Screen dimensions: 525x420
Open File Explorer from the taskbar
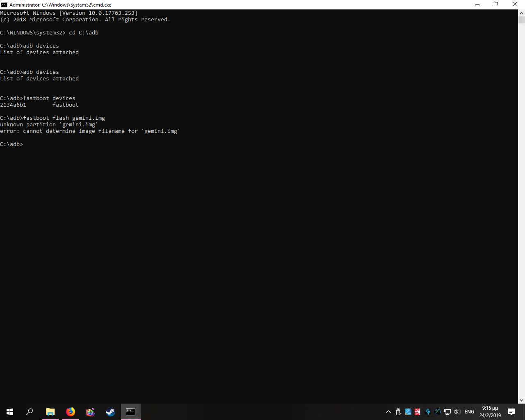(x=50, y=412)
